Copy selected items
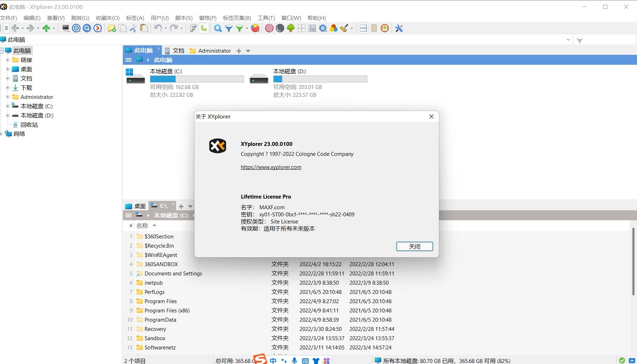 pos(123,28)
